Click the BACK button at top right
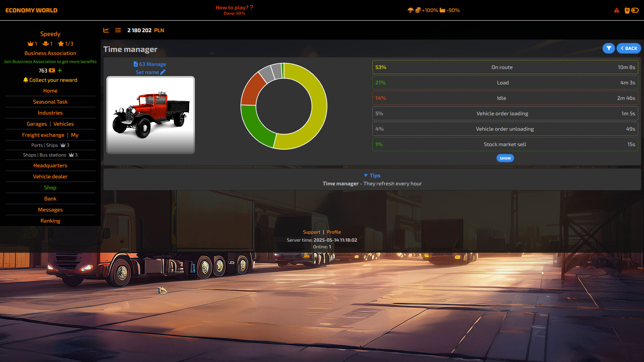 coord(629,48)
